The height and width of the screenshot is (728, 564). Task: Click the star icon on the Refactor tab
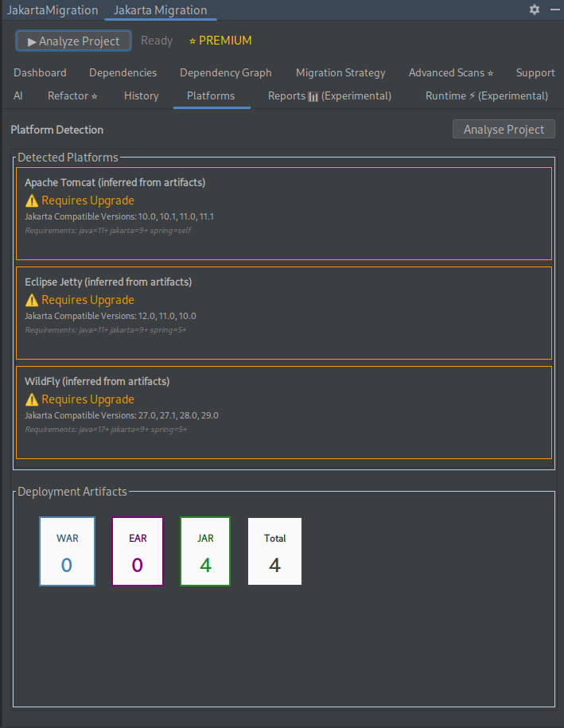point(94,96)
